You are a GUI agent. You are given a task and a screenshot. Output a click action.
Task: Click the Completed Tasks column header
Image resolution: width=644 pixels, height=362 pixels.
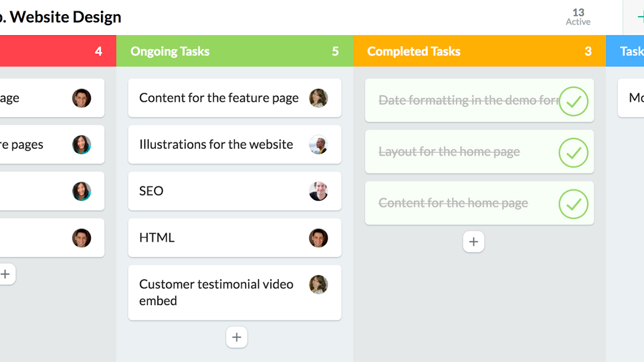[414, 51]
